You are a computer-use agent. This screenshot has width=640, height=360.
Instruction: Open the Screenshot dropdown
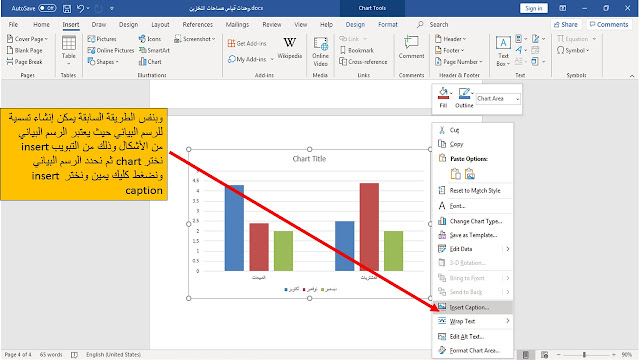pyautogui.click(x=195, y=39)
